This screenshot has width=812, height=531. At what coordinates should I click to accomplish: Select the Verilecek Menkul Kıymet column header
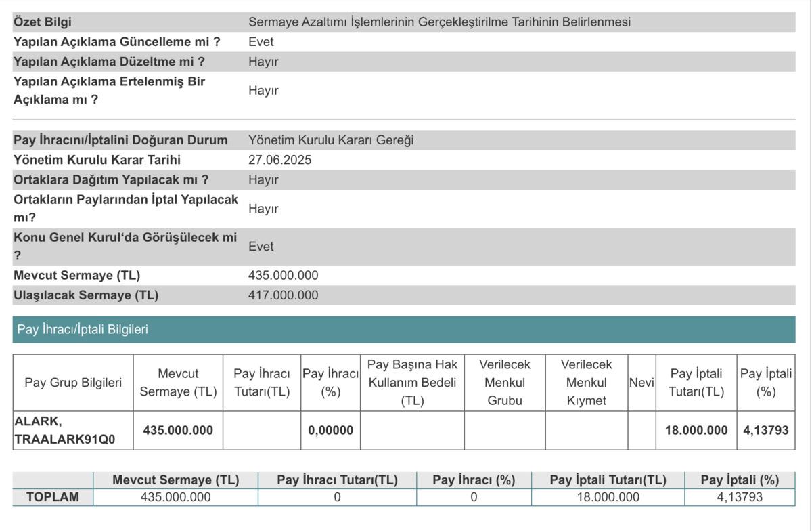(x=585, y=381)
